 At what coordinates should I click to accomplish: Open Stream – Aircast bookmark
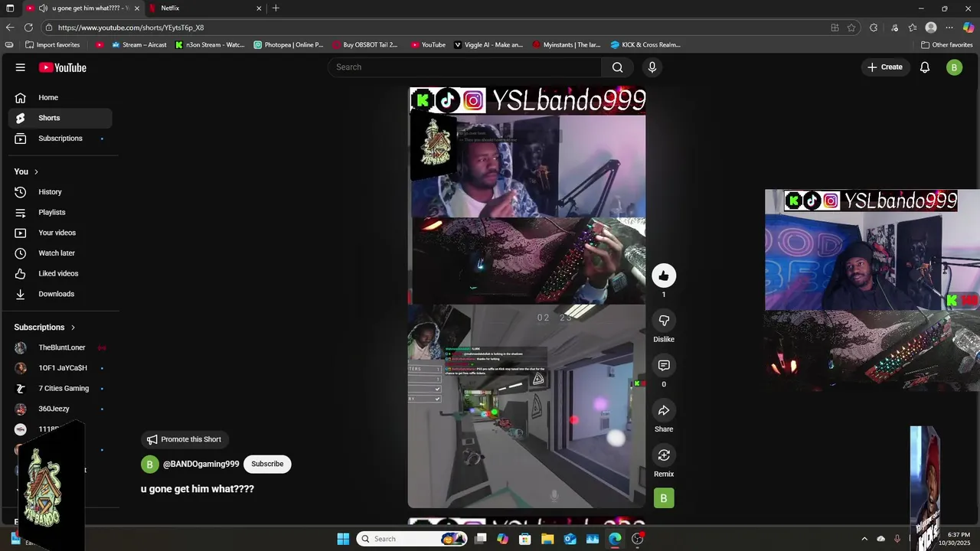(139, 44)
